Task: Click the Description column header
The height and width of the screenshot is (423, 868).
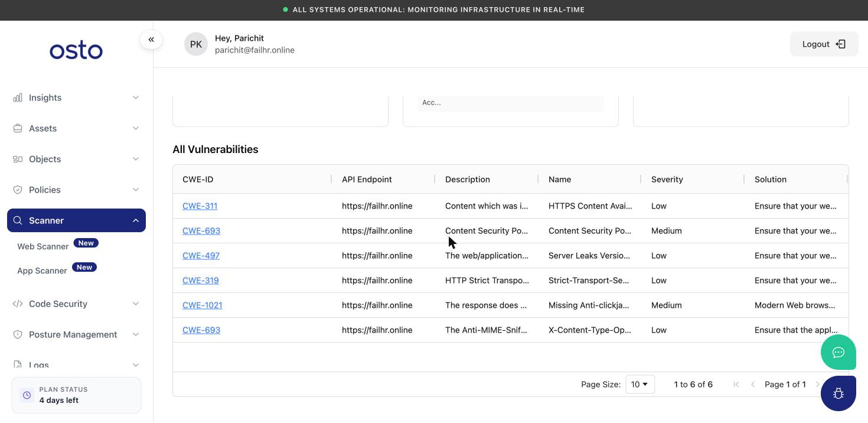Action: click(x=468, y=180)
